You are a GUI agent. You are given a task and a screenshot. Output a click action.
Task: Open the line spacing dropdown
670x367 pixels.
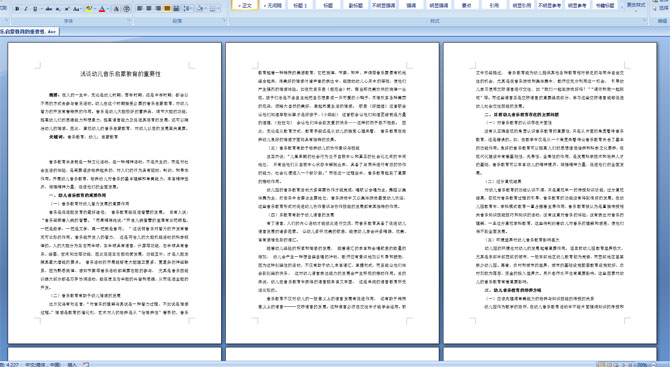tap(188, 9)
